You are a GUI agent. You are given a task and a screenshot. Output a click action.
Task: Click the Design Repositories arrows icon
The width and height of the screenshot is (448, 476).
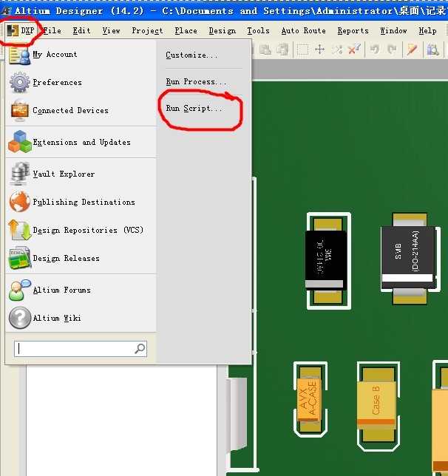click(x=19, y=230)
